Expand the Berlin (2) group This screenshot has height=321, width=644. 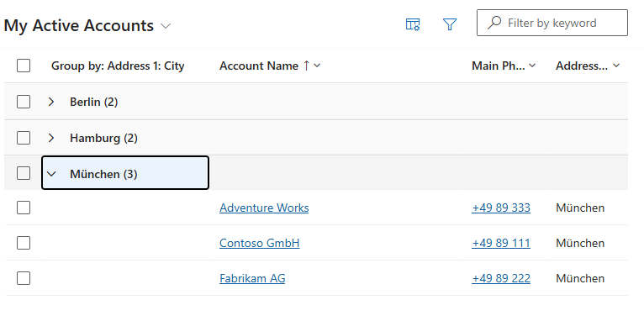click(x=51, y=102)
